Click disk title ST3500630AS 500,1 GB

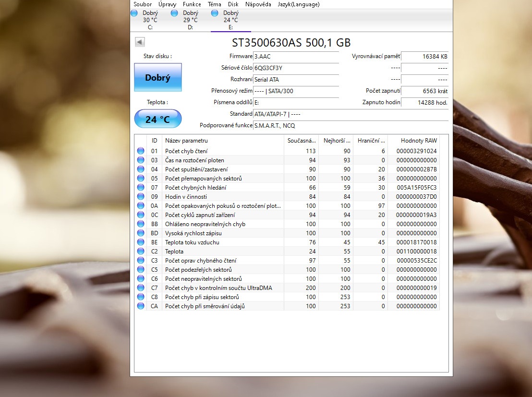[291, 42]
